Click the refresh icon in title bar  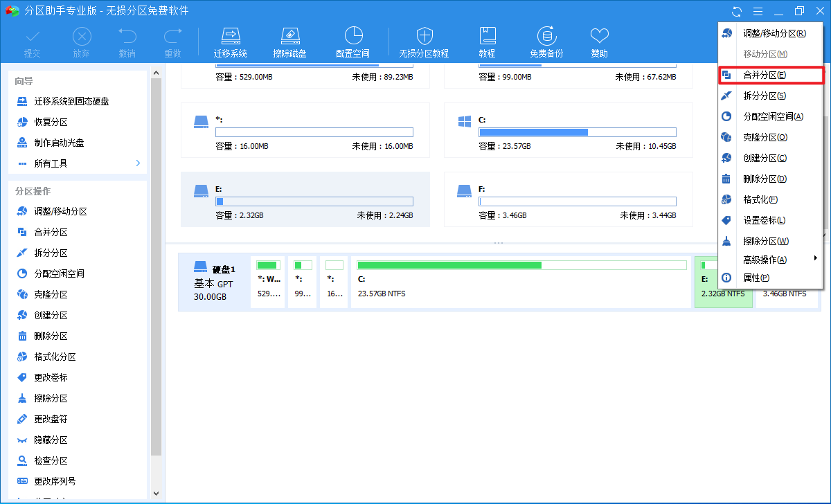[737, 12]
